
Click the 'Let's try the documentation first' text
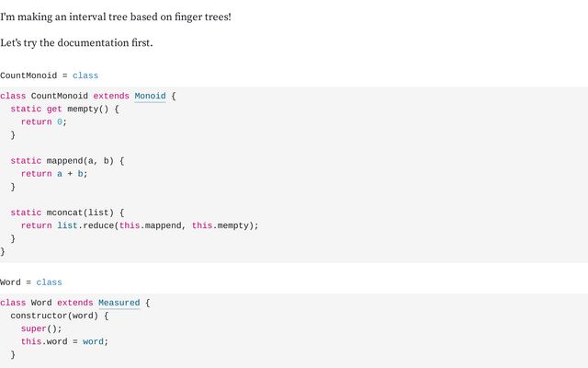[x=76, y=43]
